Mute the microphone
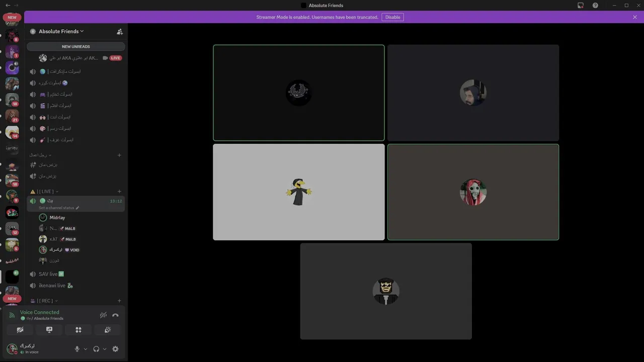 [77, 349]
